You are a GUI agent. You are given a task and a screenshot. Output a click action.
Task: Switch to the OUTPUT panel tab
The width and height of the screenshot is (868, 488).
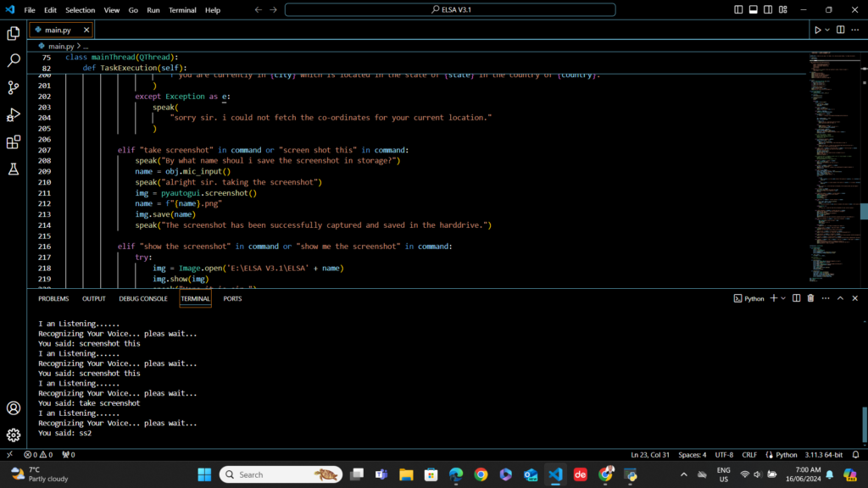pyautogui.click(x=93, y=299)
